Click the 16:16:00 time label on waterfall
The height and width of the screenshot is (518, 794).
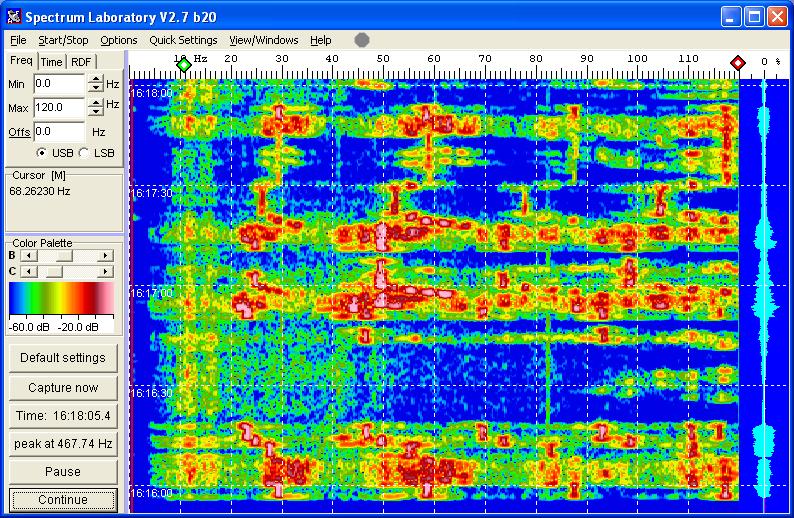151,493
